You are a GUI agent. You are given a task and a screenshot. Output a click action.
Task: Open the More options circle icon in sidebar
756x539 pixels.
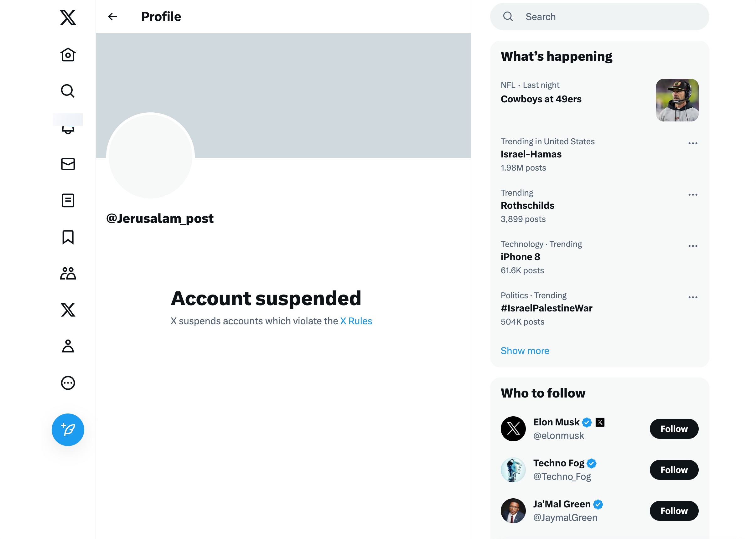click(68, 383)
